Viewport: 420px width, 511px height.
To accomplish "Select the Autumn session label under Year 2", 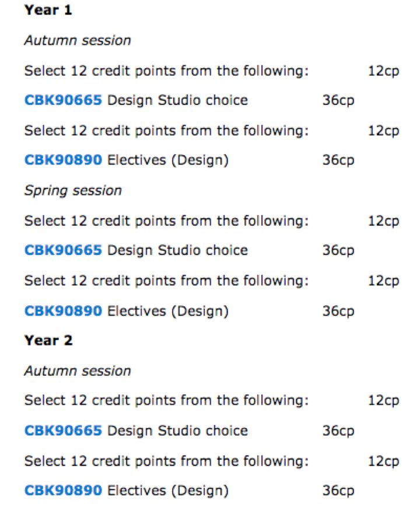I will 78,371.
